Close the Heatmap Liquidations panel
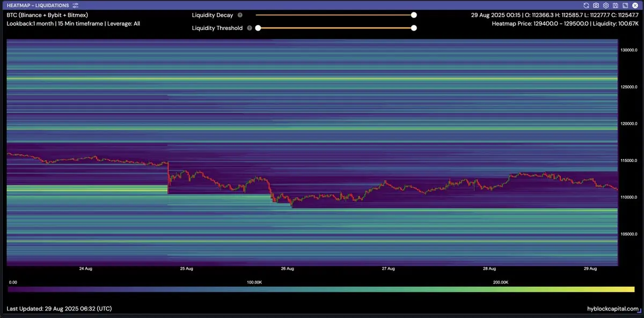644x318 pixels. click(x=634, y=5)
